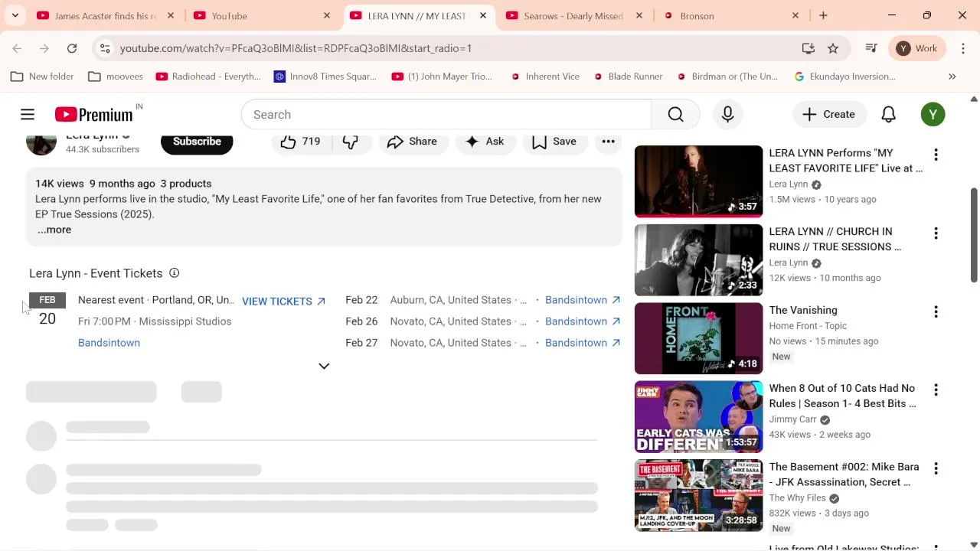
Task: Expand the event tickets list chevron
Action: (x=324, y=366)
